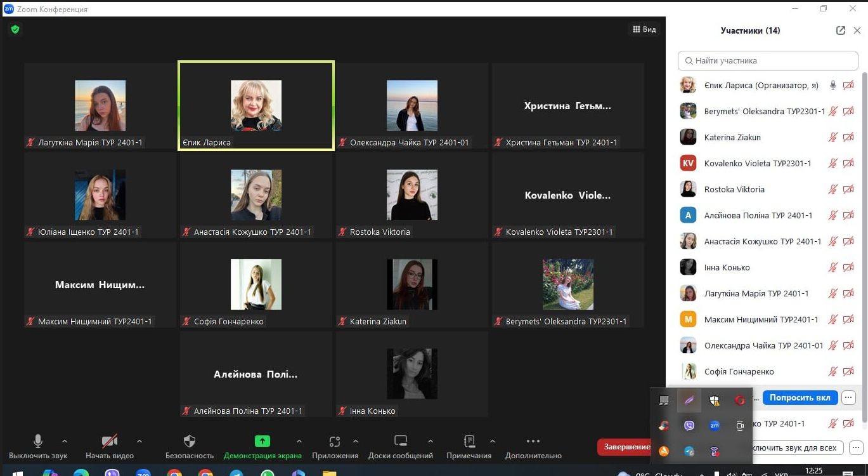868x476 pixels.
Task: Toggle Katerina Ziakun's microphone icon in list
Action: (833, 137)
